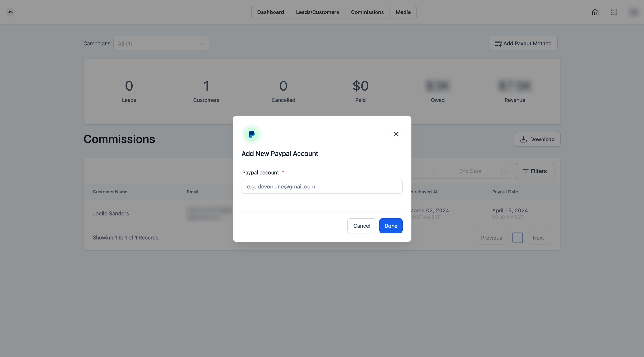Image resolution: width=644 pixels, height=357 pixels.
Task: Click the PayPal logo icon
Action: pyautogui.click(x=251, y=135)
